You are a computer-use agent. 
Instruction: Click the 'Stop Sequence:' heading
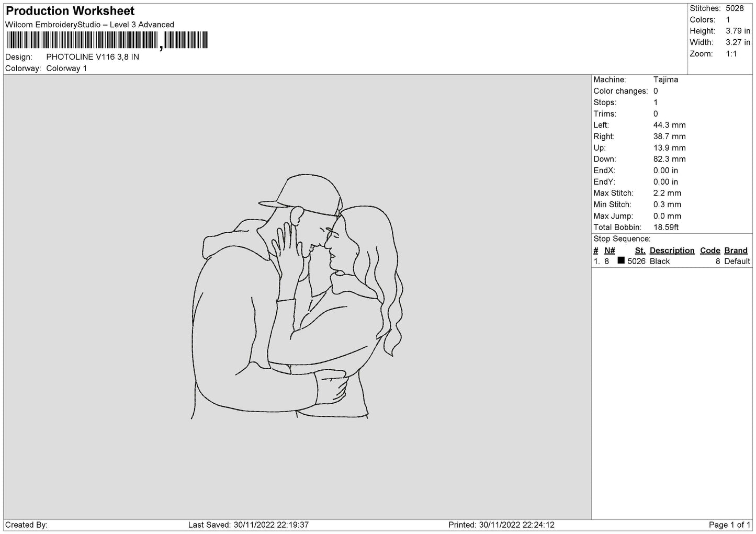622,239
